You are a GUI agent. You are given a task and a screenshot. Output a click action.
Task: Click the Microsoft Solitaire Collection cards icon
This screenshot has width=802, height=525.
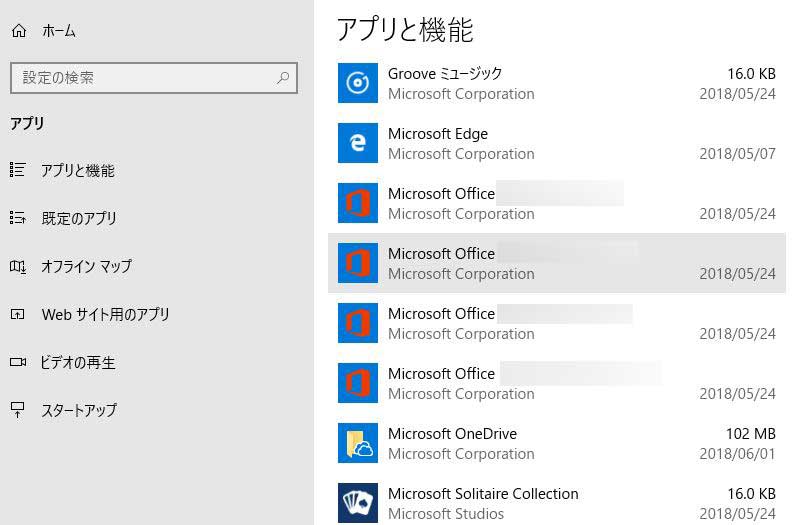pyautogui.click(x=357, y=502)
